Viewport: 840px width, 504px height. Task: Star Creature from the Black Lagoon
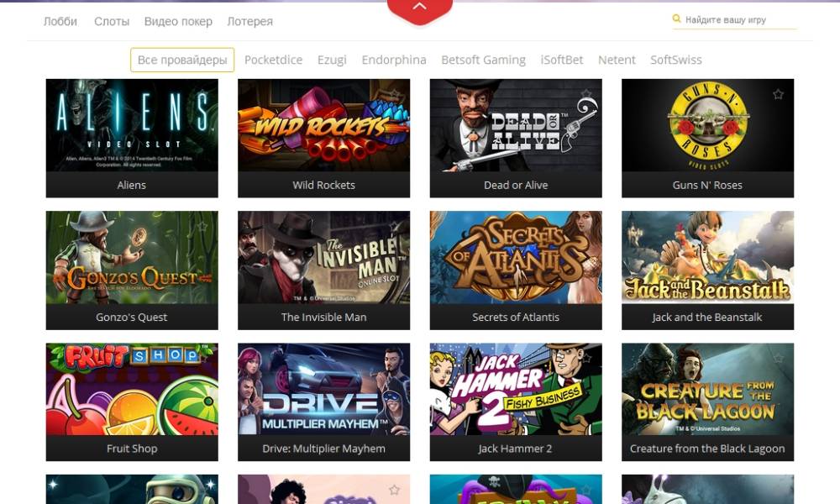[x=778, y=358]
